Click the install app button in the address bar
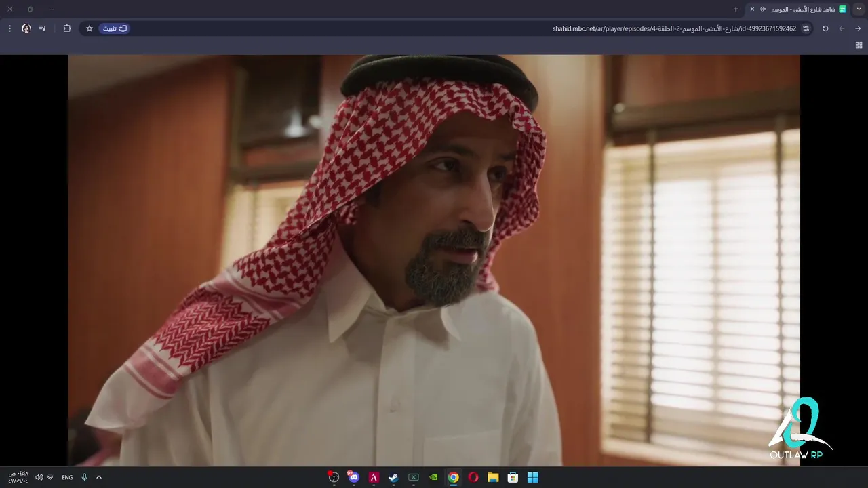Screen dimensions: 868x488 tap(115, 28)
